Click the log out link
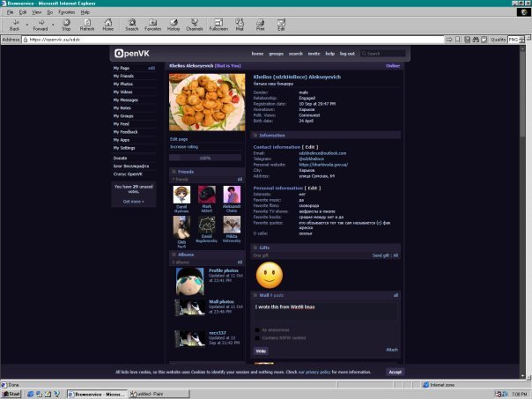This screenshot has height=399, width=532. 347,54
